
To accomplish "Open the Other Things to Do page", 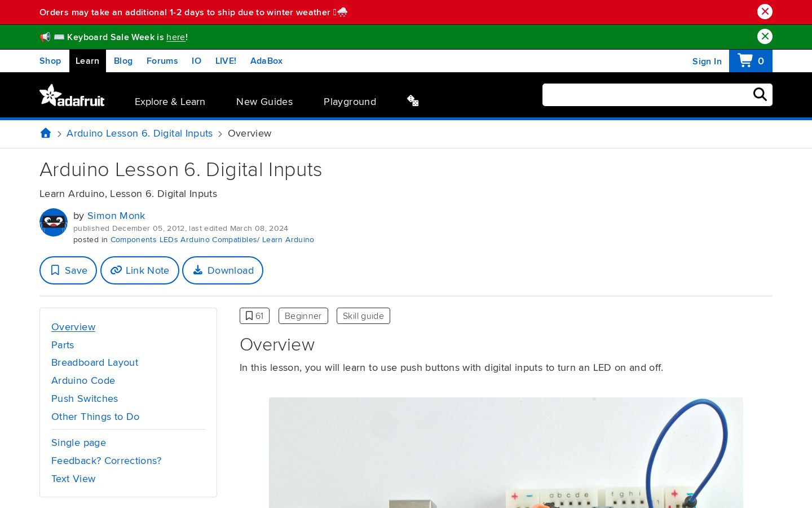I will click(x=95, y=417).
